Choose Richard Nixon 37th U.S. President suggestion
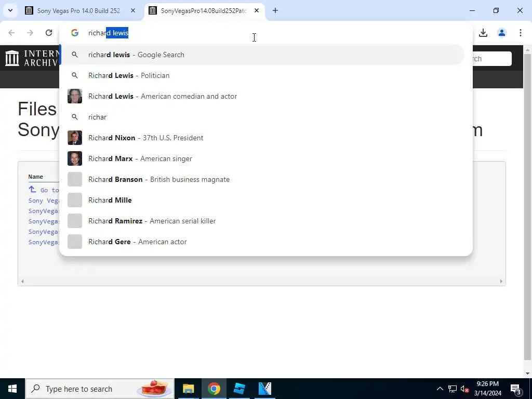Screen dimensions: 532x399 [x=262, y=138]
